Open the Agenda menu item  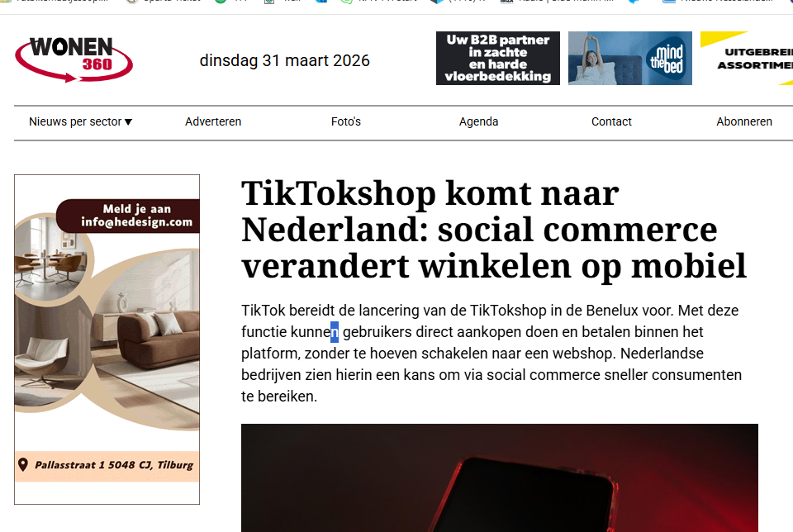[478, 122]
